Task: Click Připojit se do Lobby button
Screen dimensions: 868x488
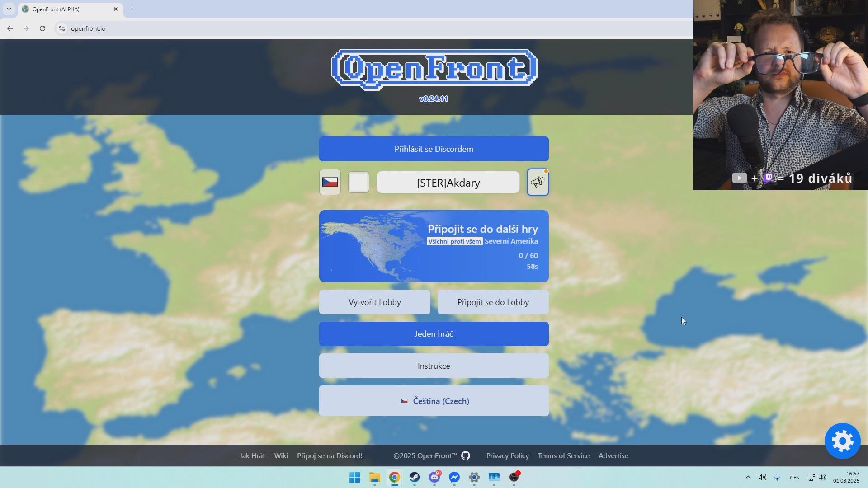Action: 493,302
